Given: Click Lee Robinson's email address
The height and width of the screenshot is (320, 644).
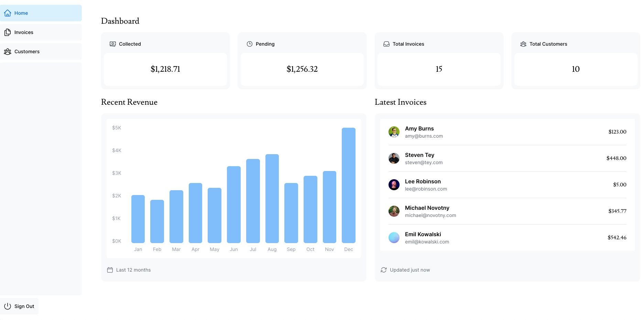Looking at the screenshot, I should (426, 189).
